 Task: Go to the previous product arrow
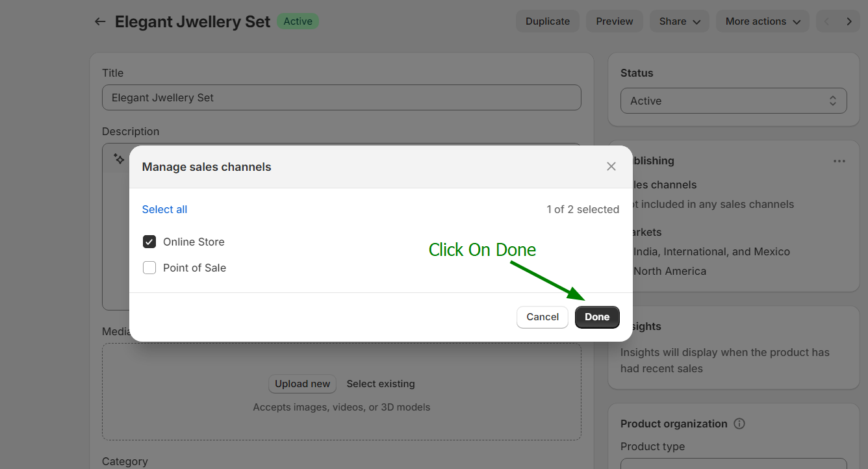coord(826,21)
